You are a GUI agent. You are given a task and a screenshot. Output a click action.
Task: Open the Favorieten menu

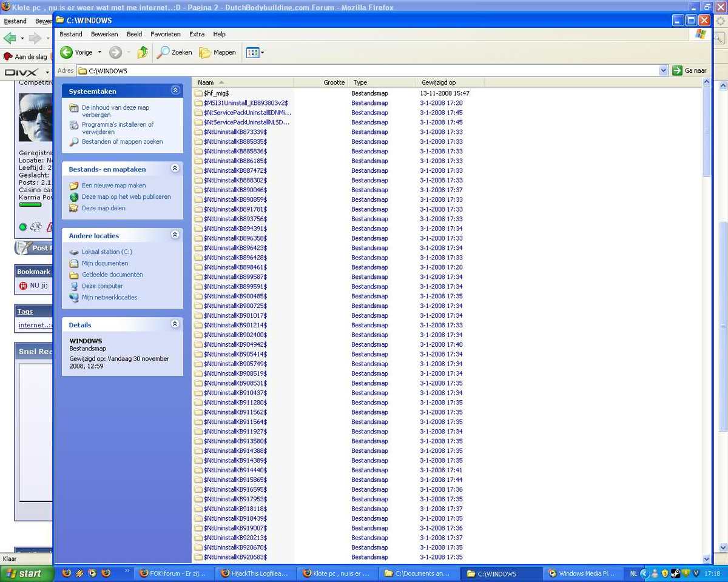166,35
